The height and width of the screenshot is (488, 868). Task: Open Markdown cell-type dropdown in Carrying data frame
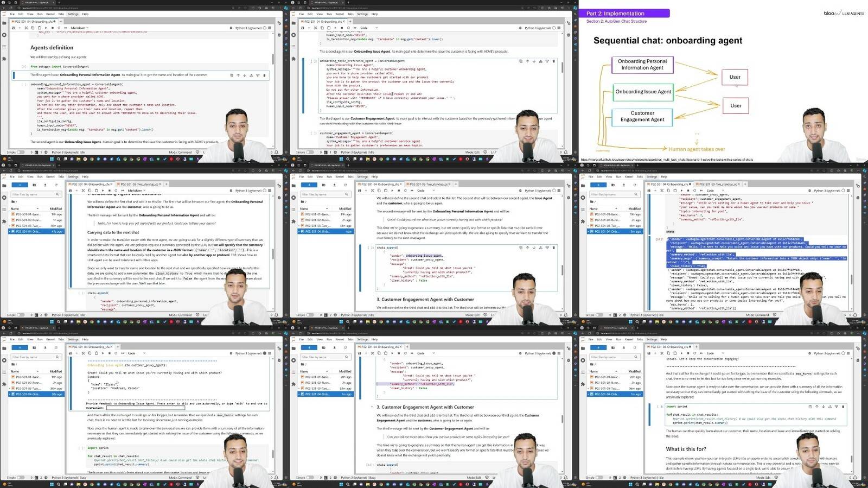tap(137, 191)
